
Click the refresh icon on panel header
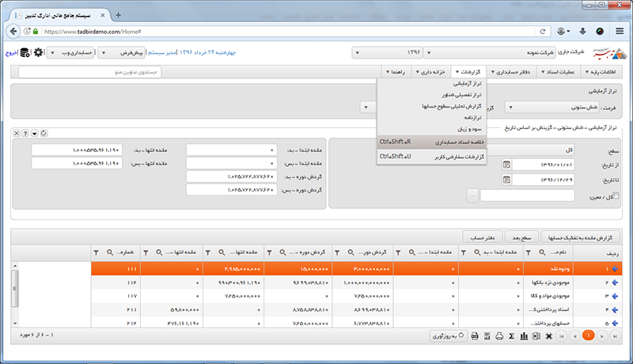click(x=44, y=133)
